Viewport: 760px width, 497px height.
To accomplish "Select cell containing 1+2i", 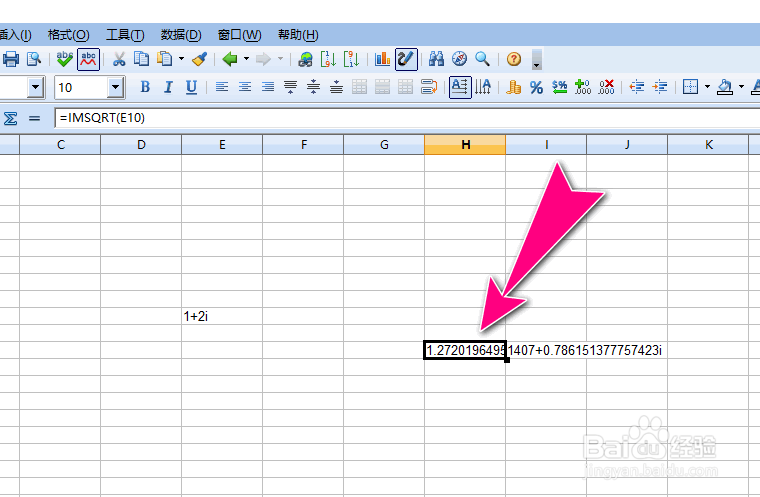I will pyautogui.click(x=222, y=316).
